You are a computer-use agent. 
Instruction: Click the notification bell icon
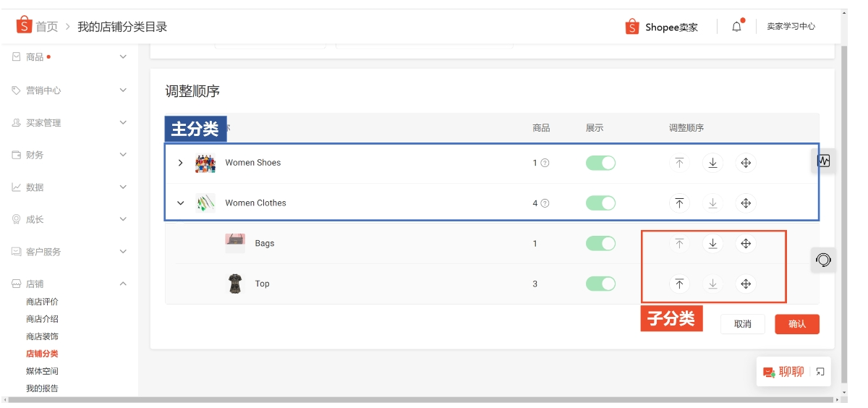[x=736, y=27]
